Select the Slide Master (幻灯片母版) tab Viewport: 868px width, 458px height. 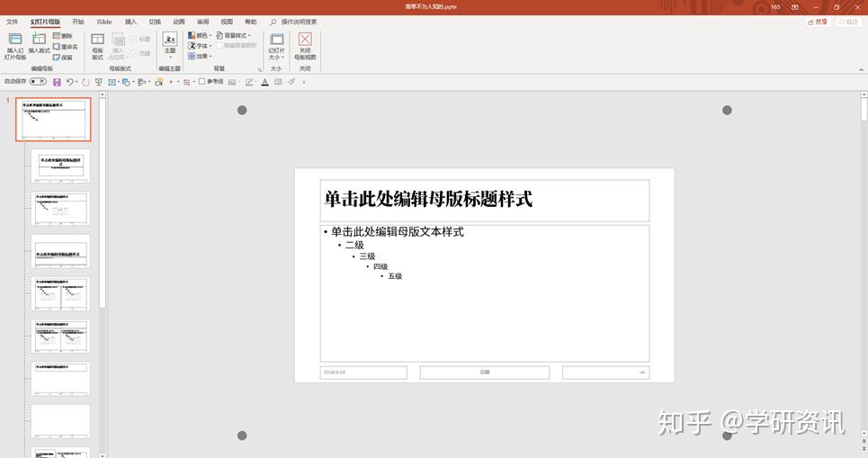(45, 22)
